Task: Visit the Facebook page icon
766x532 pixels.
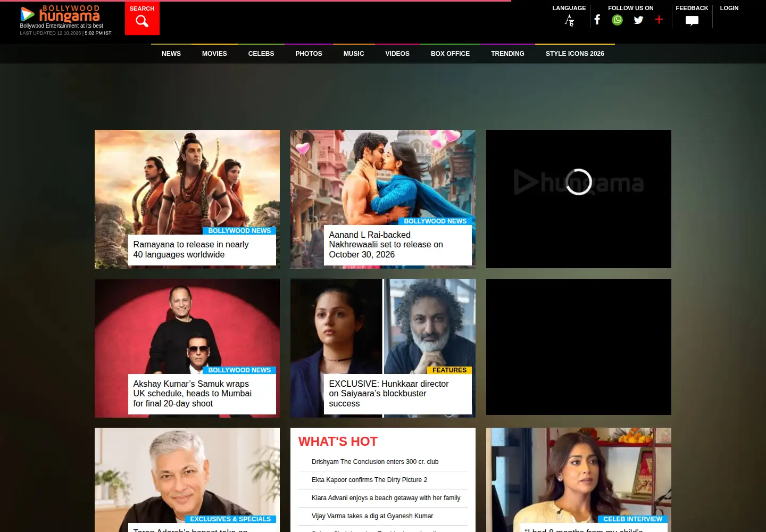Action: tap(597, 20)
